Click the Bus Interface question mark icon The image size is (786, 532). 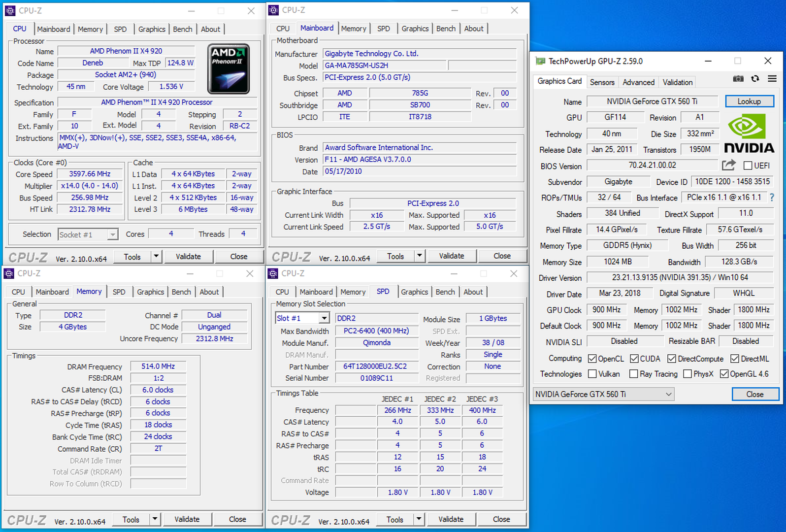(772, 198)
